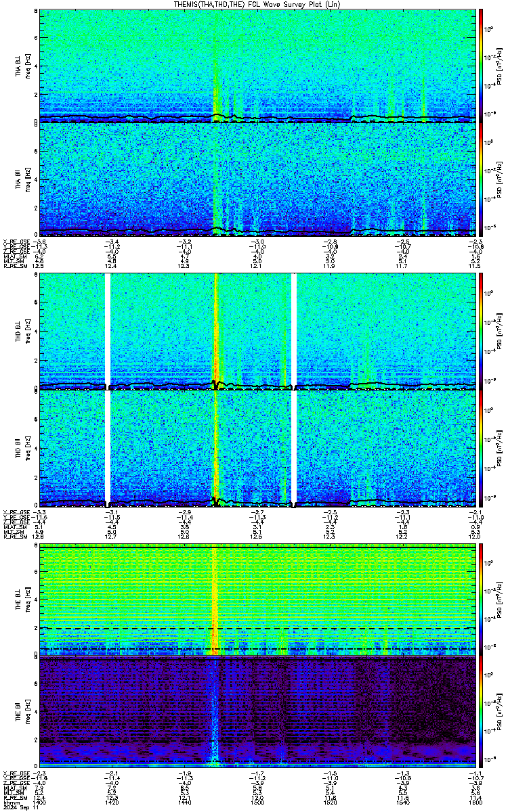Image resolution: width=508 pixels, height=812 pixels.
Task: Click the left white data gap in THD B∥ panel
Action: click(107, 447)
